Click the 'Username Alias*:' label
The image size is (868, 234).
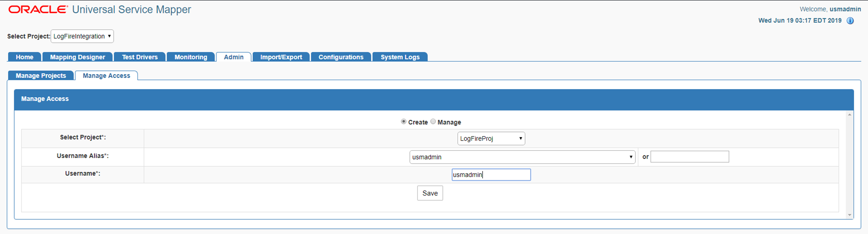click(x=83, y=156)
